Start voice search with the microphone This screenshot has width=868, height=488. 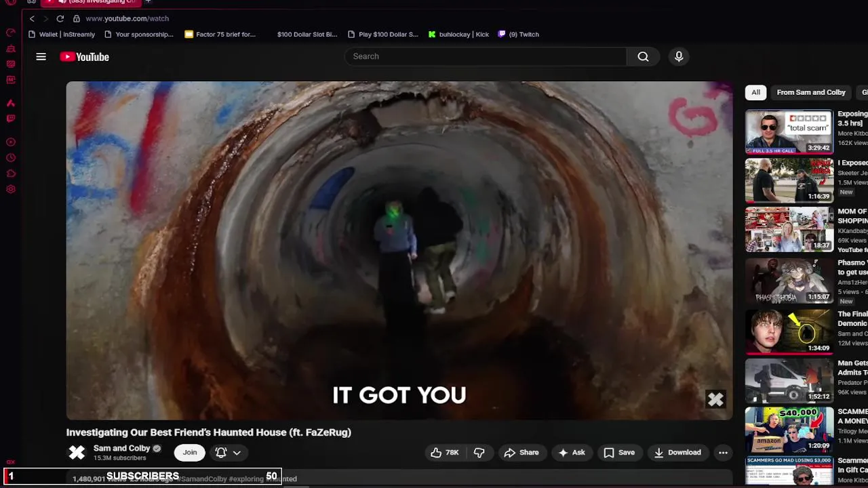[x=679, y=57]
